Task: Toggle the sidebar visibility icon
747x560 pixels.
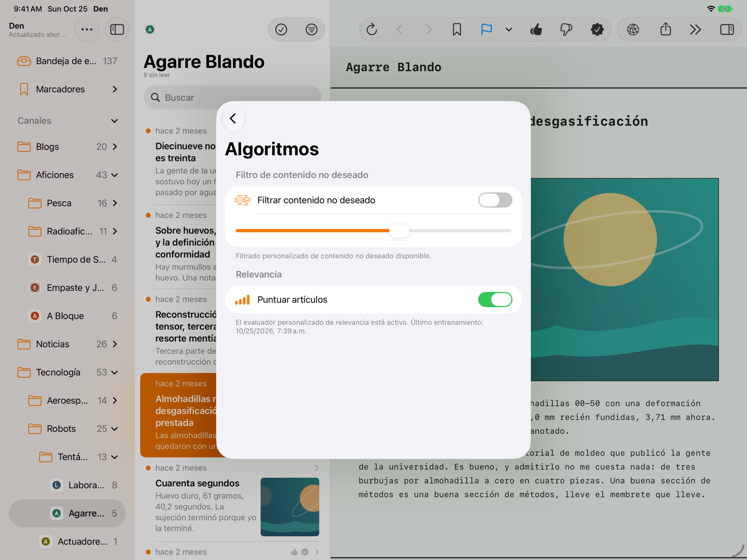Action: tap(117, 30)
